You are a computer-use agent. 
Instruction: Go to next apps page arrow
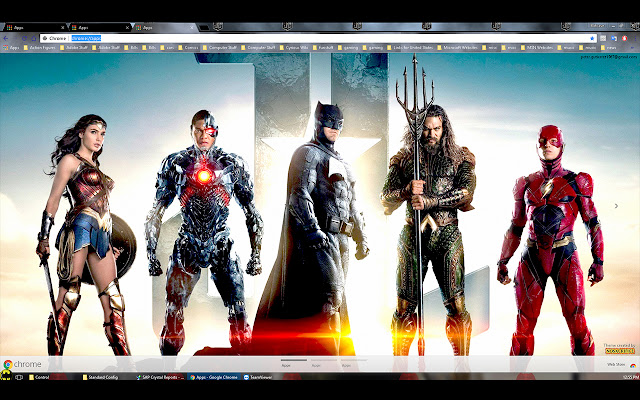pos(616,206)
